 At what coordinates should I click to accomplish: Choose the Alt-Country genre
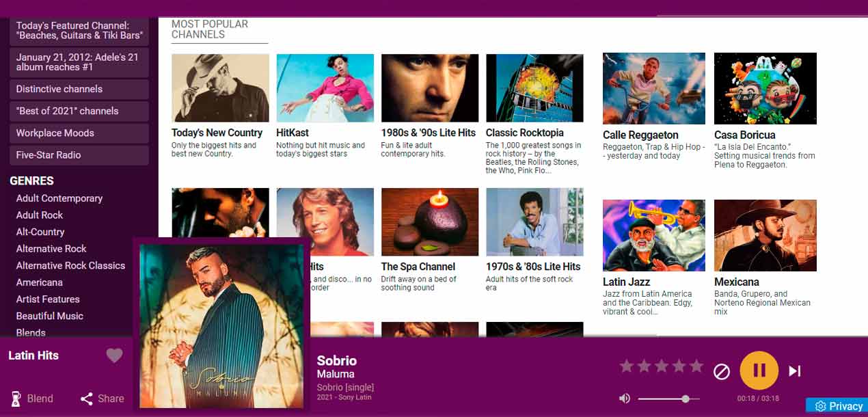(x=40, y=232)
